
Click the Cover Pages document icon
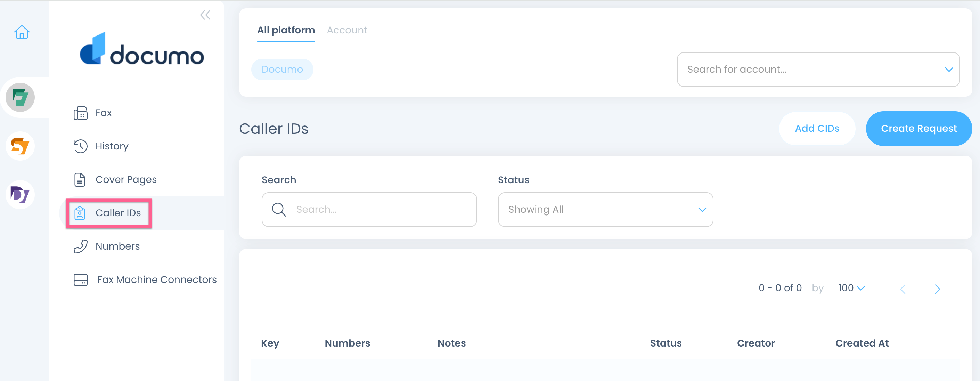(80, 180)
